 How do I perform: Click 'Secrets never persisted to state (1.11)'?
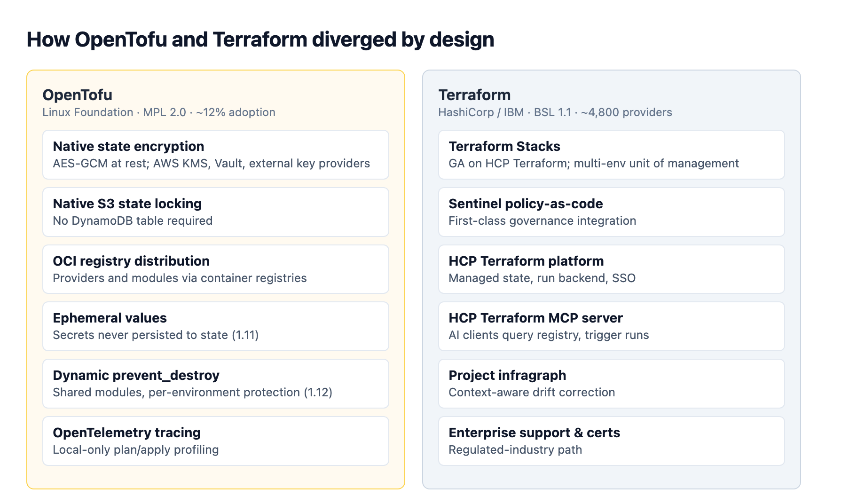[x=156, y=335]
